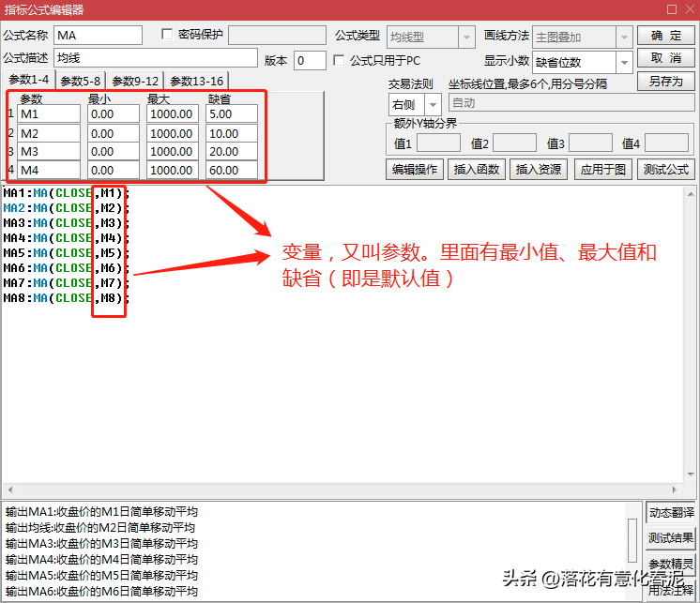Open the 公式类型 dropdown showing 均线型

(x=466, y=37)
